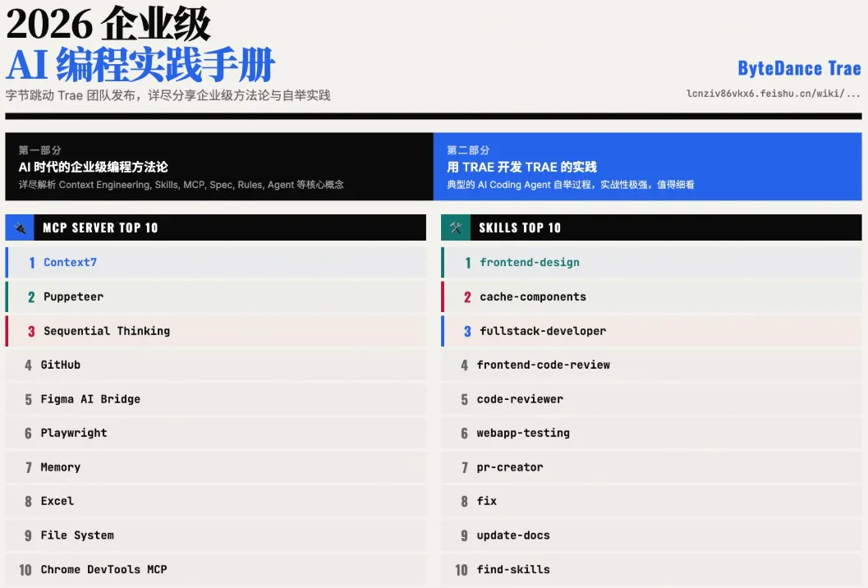Open the 第一部分 AI 时代的企业级编程方法论 panel
The height and width of the screenshot is (588, 868).
pos(219,166)
